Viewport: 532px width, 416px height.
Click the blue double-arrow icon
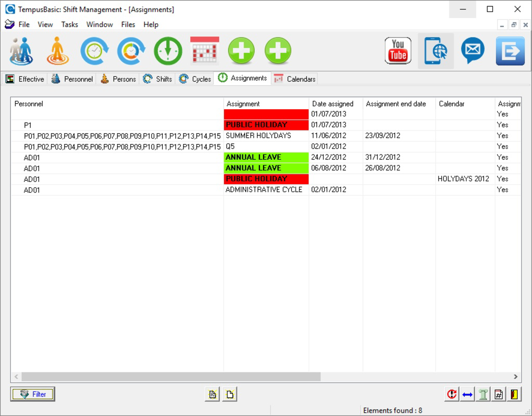(467, 394)
